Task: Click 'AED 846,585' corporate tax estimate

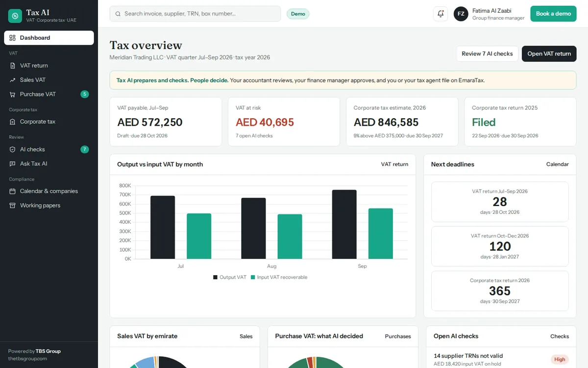Action: point(386,122)
